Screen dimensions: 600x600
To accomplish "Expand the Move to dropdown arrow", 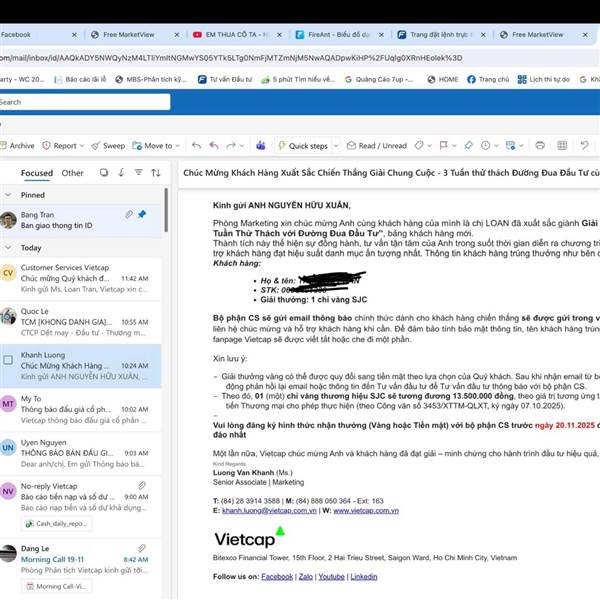I will [x=178, y=146].
